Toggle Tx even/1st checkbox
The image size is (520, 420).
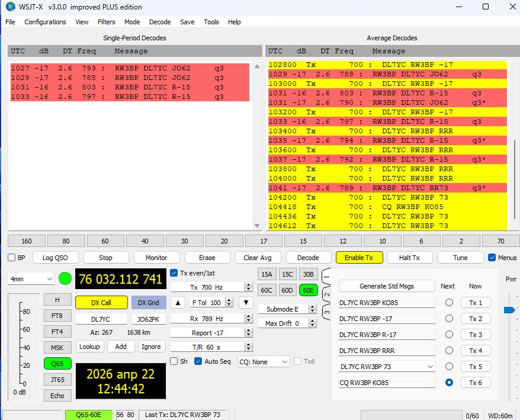(174, 273)
